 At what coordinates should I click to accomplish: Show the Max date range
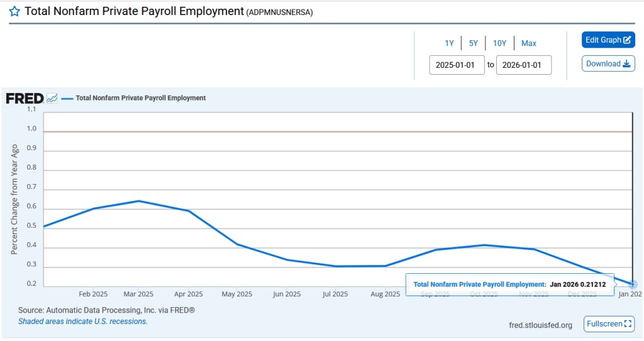[x=528, y=43]
